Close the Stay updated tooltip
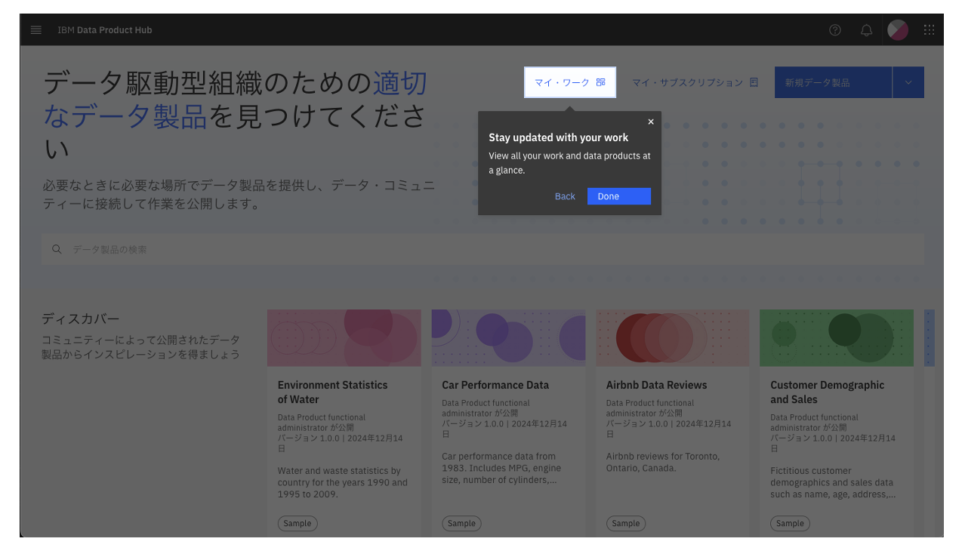 click(650, 122)
